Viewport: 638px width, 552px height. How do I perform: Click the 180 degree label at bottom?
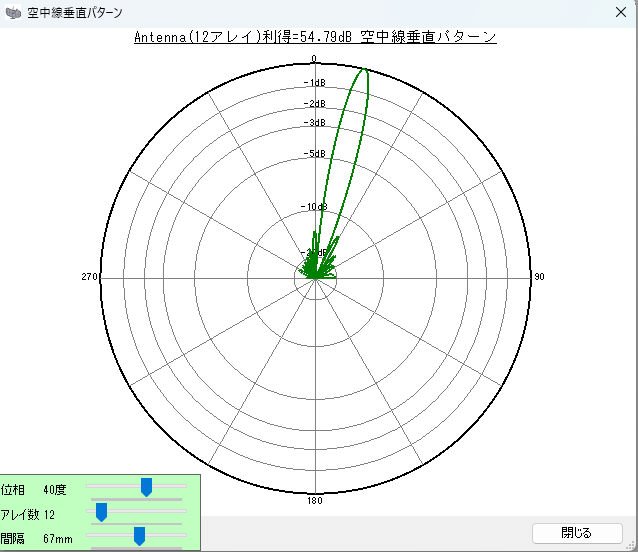pos(314,500)
